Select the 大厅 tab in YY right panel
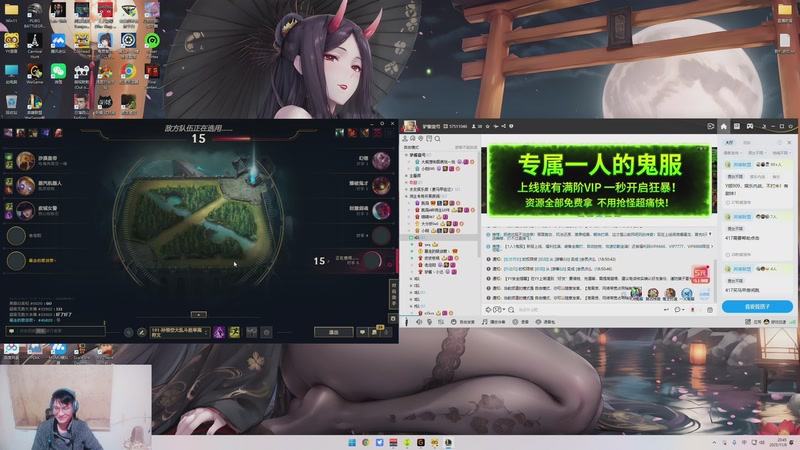The width and height of the screenshot is (800, 450). tap(730, 142)
